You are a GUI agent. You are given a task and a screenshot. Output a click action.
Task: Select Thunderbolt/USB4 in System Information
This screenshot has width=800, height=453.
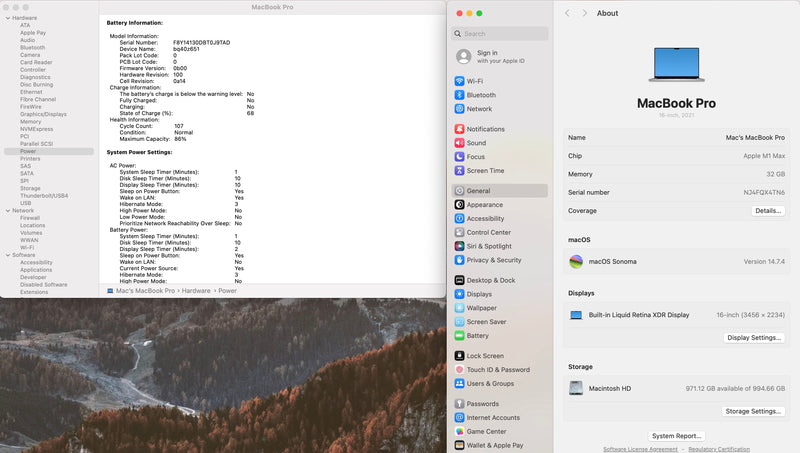(44, 196)
